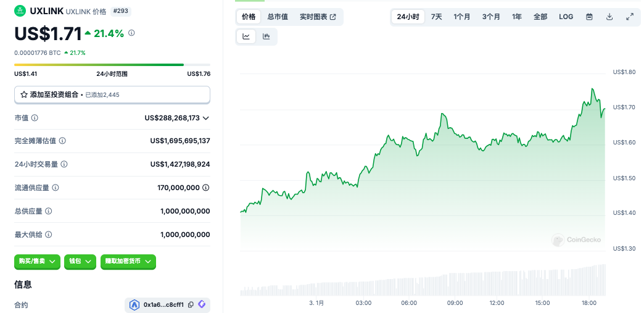
Task: Click info icon after 170,000,000 value
Action: click(206, 188)
